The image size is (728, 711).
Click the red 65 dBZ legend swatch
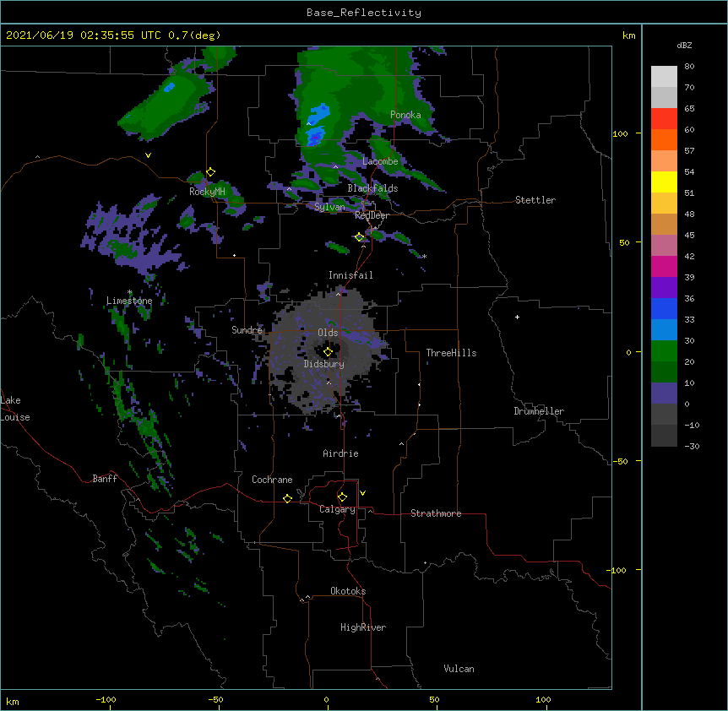(664, 118)
